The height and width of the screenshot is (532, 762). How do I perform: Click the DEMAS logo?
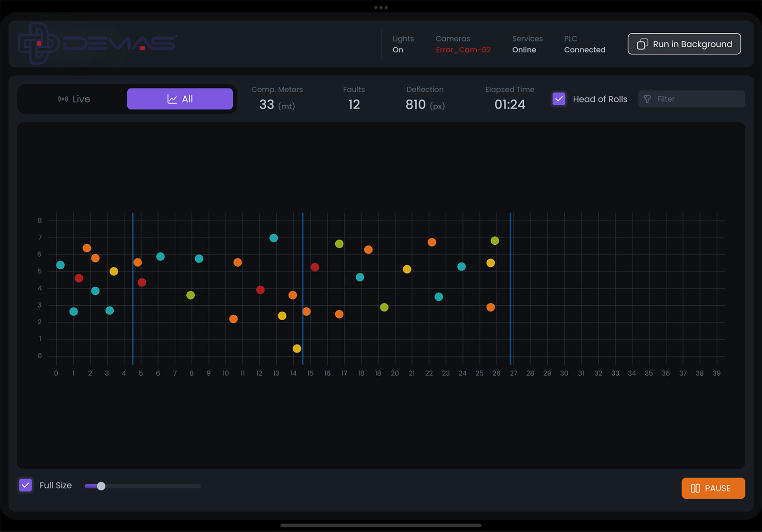pyautogui.click(x=98, y=43)
